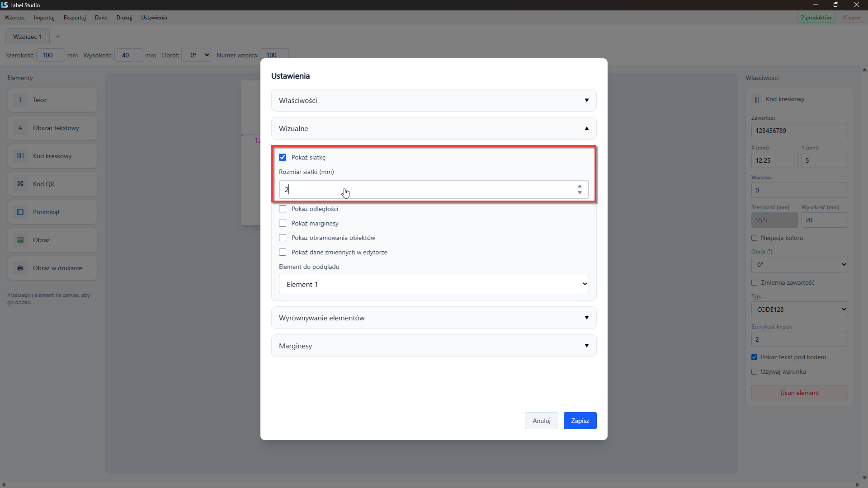Expand Wyrównywanie elementów section
The height and width of the screenshot is (488, 868).
coord(434,318)
